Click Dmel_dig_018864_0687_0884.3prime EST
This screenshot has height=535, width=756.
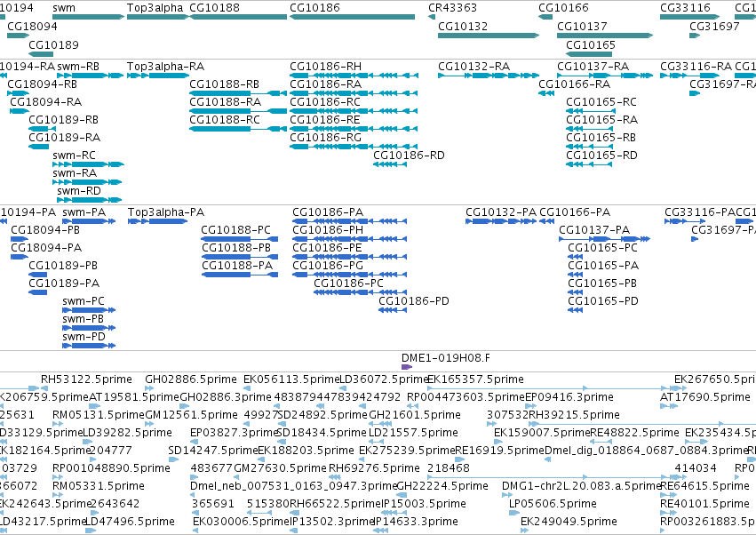coord(548,459)
